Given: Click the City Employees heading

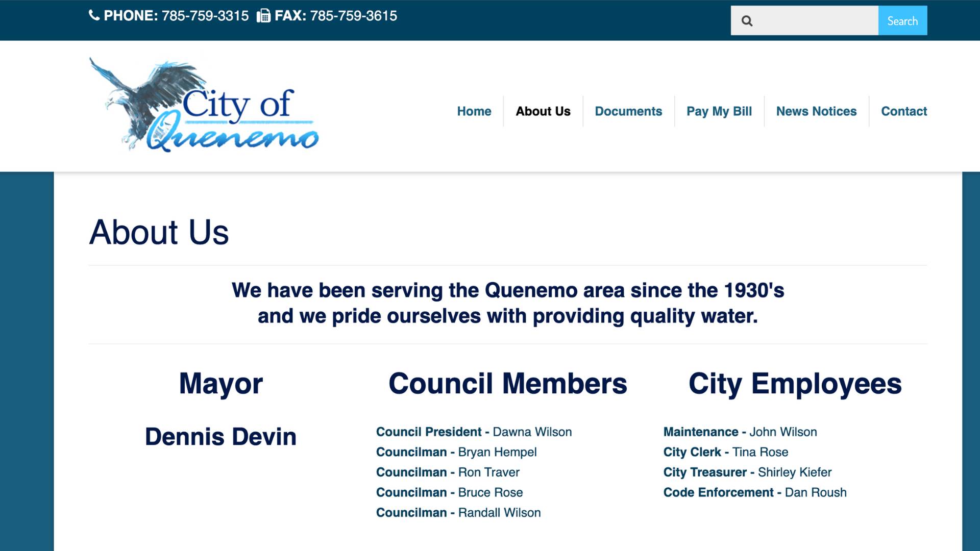Looking at the screenshot, I should coord(795,384).
